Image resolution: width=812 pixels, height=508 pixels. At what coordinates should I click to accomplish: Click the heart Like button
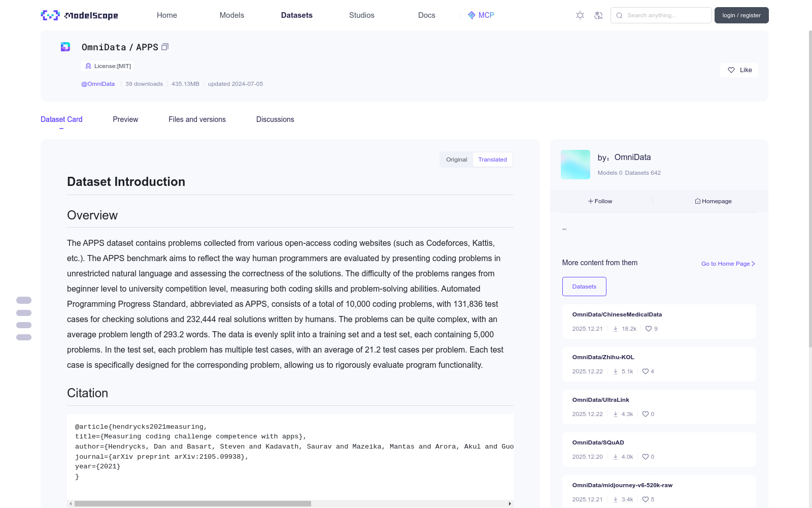point(739,70)
